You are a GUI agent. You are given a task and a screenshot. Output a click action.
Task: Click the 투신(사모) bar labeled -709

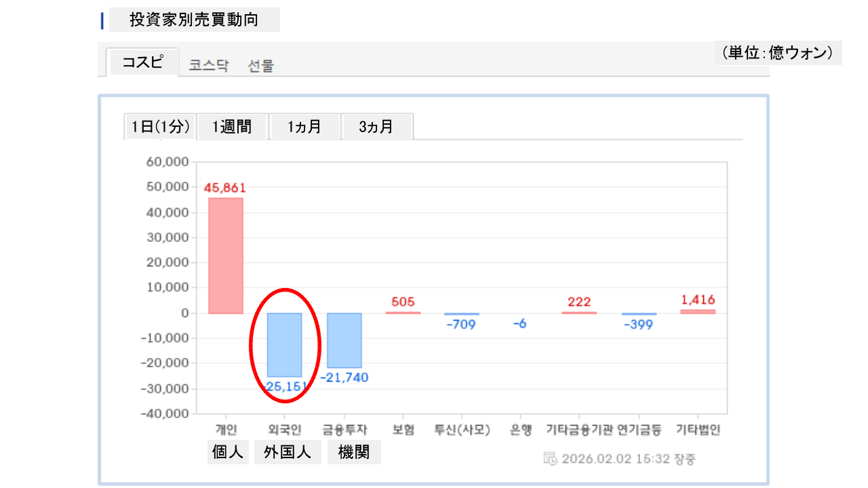462,314
